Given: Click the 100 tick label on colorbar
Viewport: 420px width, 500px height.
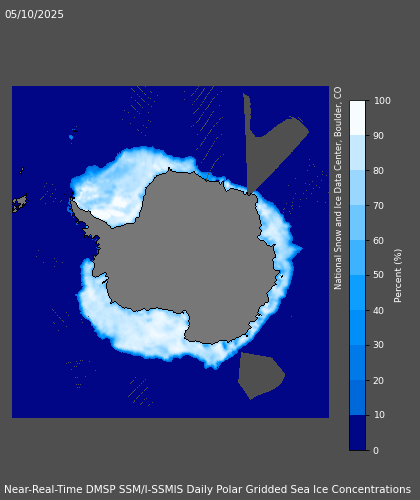Looking at the screenshot, I should [x=382, y=101].
